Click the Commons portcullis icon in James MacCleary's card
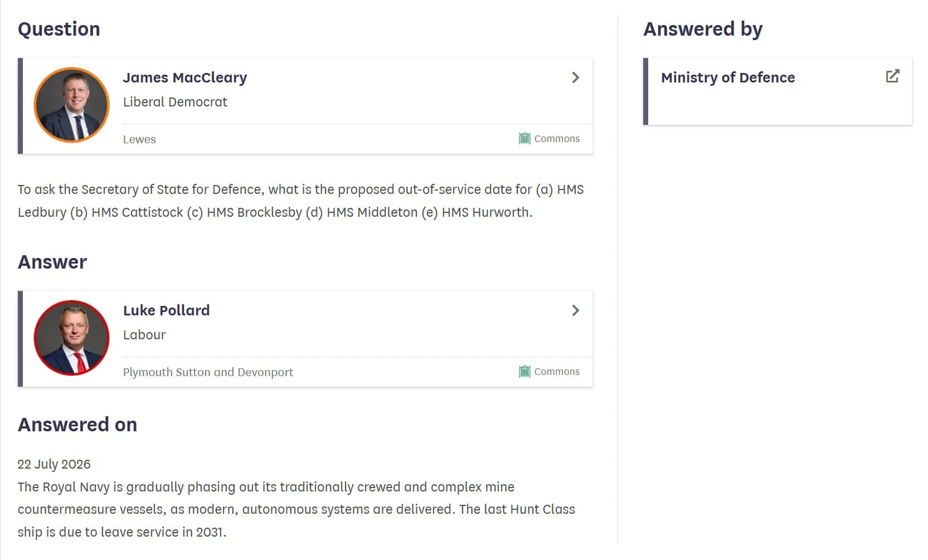Viewport: 928px width, 560px height. 524,138
